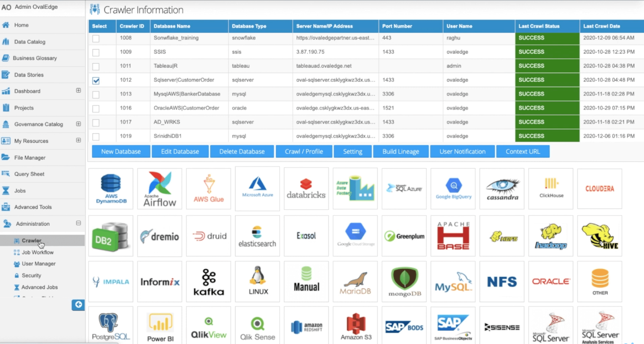Screen dimensions: 644x344
Task: Select the Hive connector tile
Action: 600,236
